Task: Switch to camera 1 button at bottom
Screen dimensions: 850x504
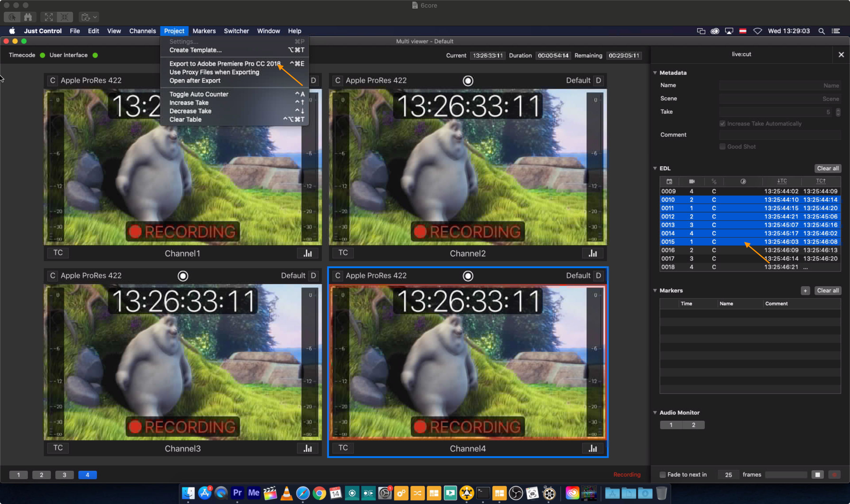Action: coord(18,475)
